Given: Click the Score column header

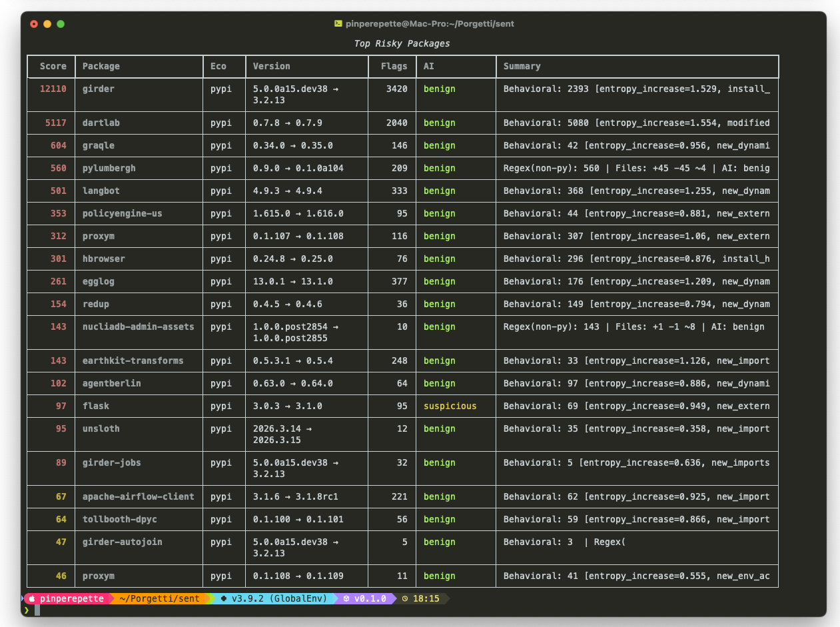Looking at the screenshot, I should coord(53,67).
